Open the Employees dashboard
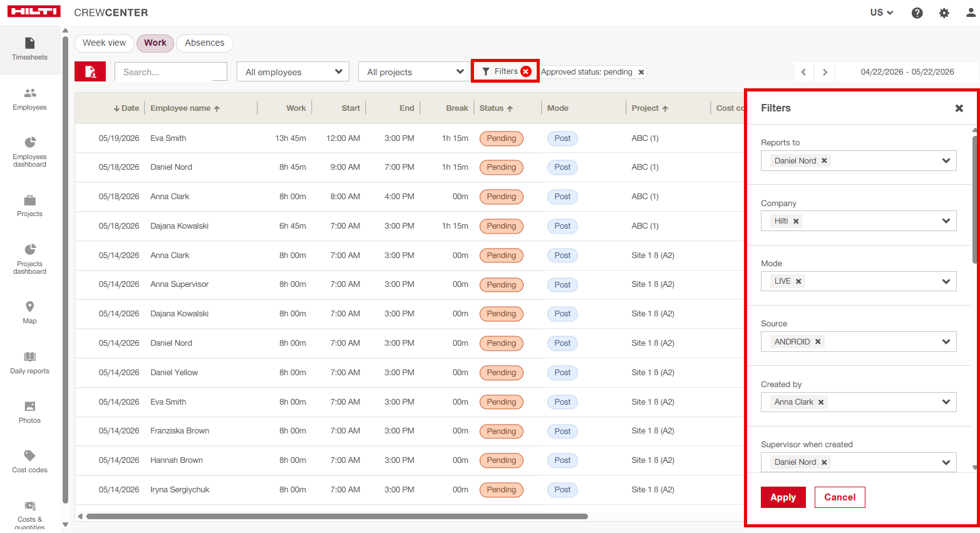980x533 pixels. [x=30, y=152]
